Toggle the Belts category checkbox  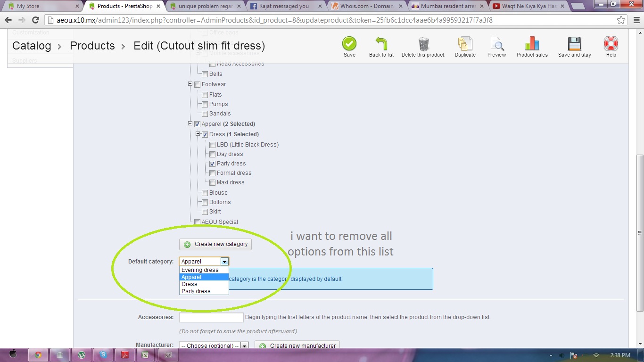(x=205, y=74)
